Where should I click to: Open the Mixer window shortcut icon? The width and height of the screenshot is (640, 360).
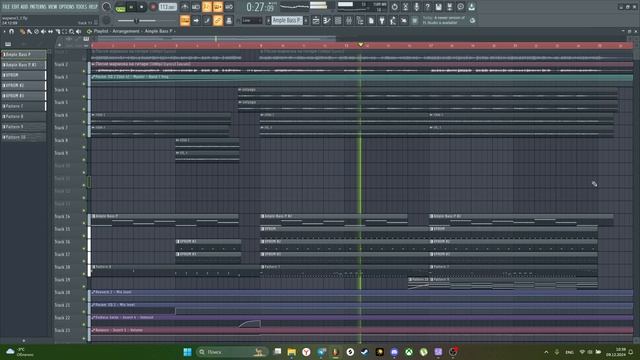pyautogui.click(x=349, y=20)
